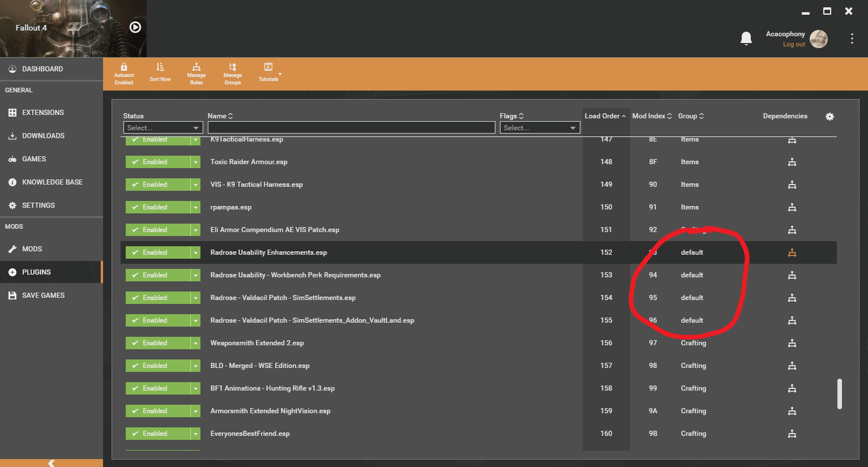Open the Games page
This screenshot has width=868, height=467.
pyautogui.click(x=52, y=159)
